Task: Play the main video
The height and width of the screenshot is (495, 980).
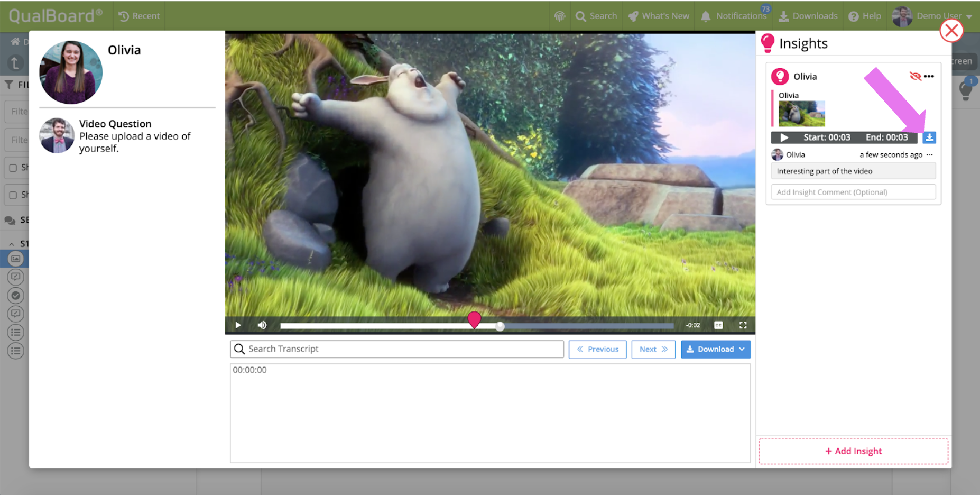Action: click(x=238, y=325)
